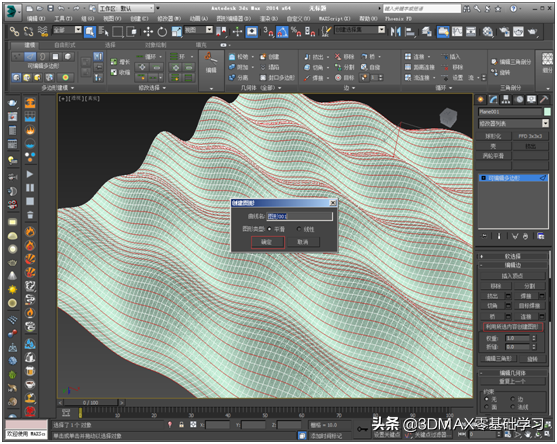
Task: Open the 编辑(E) menu
Action: pyautogui.click(x=36, y=18)
